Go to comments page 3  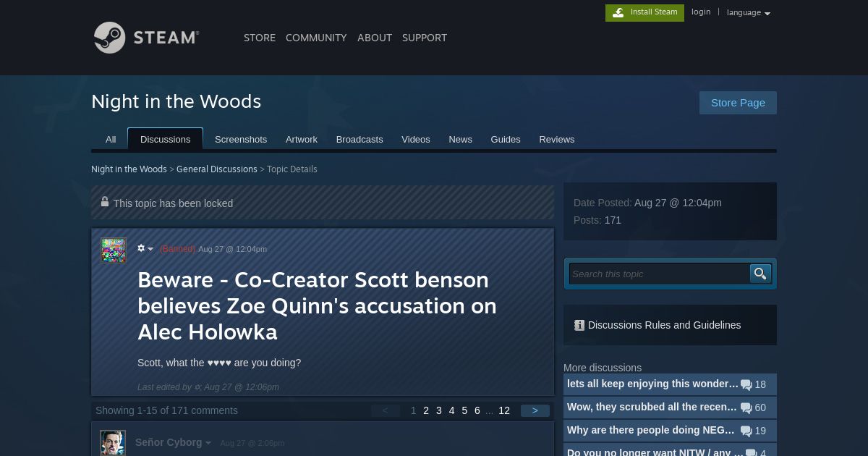[x=439, y=410]
